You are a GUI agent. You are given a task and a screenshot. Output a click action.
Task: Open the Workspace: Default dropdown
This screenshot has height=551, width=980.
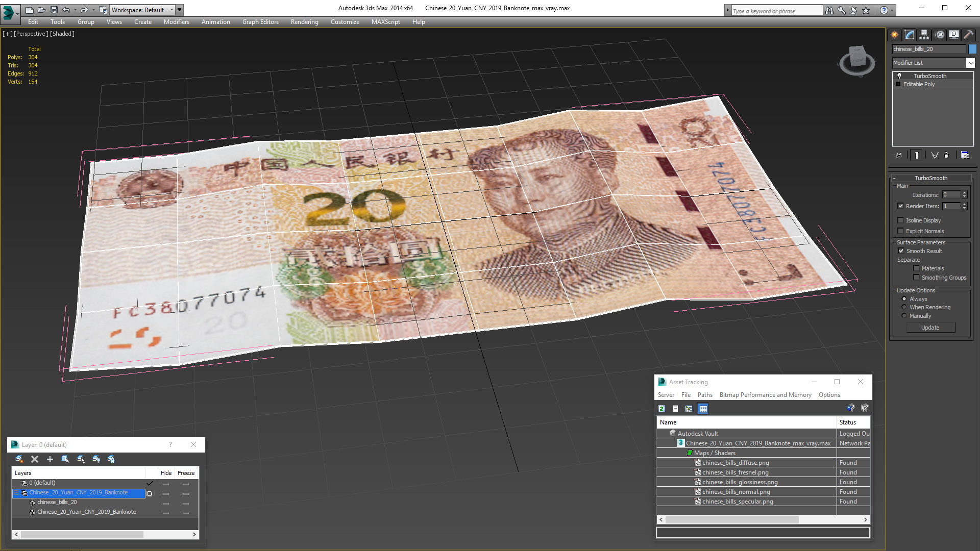[143, 10]
